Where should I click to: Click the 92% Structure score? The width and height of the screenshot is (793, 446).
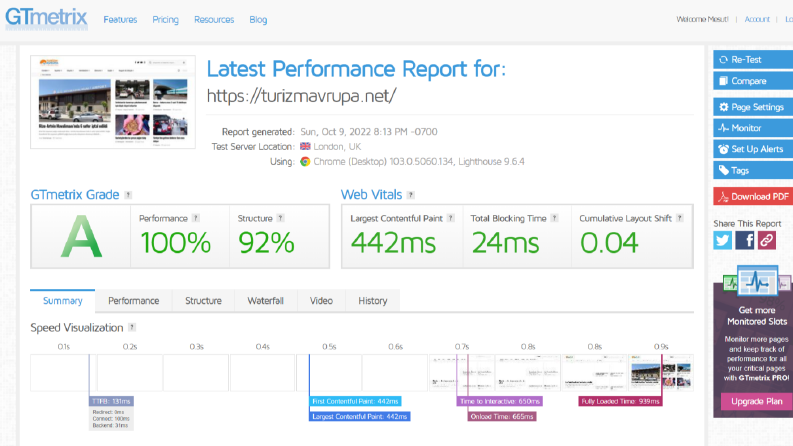point(267,243)
